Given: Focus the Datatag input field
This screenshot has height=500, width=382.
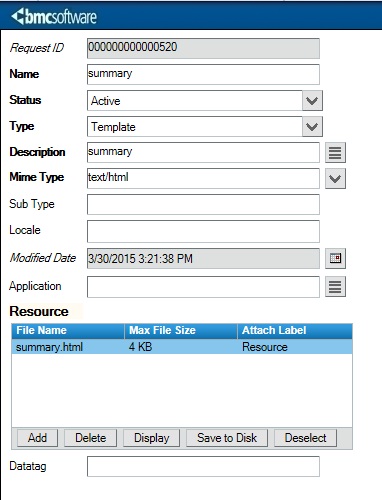Looking at the screenshot, I should pyautogui.click(x=203, y=466).
